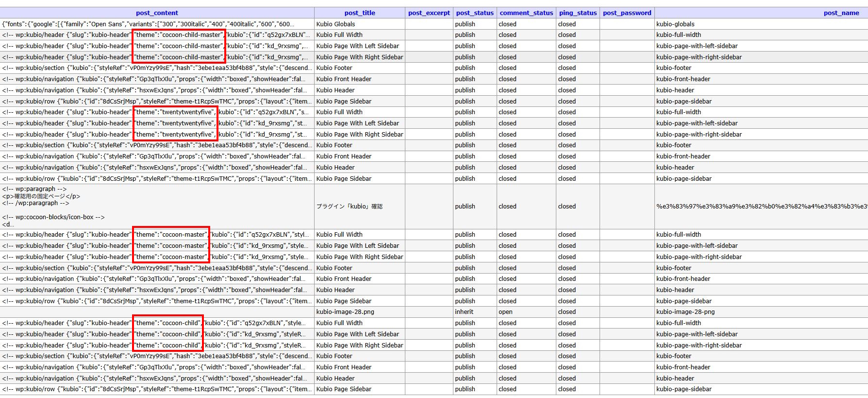The height and width of the screenshot is (398, 868).
Task: Click content cell with "theme":"cocoon-child" and id q52gx7xBLN
Action: [157, 323]
